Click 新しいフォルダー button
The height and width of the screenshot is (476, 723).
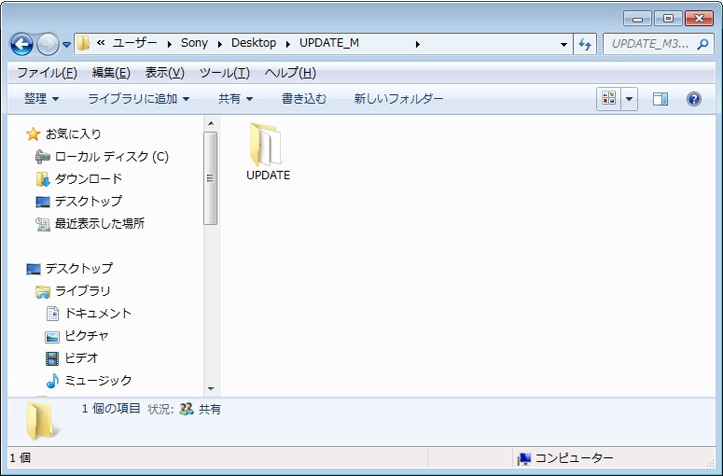tap(398, 99)
